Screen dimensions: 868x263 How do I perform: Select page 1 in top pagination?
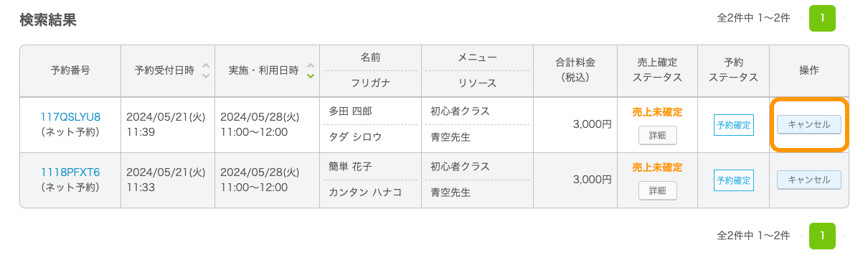tap(822, 18)
